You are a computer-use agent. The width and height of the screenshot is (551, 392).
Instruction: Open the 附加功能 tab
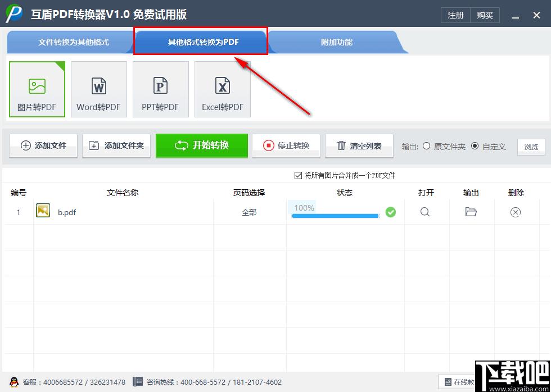click(337, 43)
